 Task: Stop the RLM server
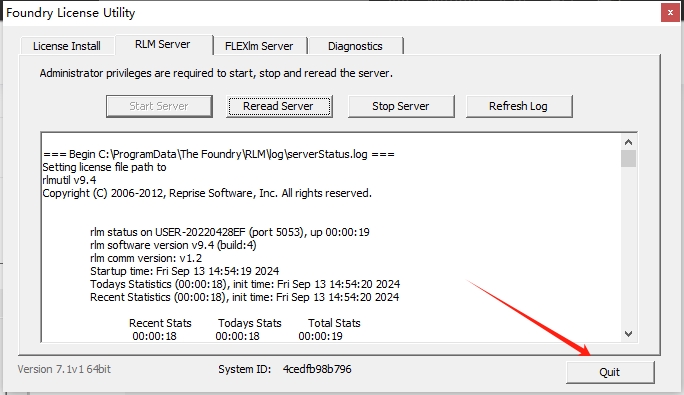tap(401, 106)
